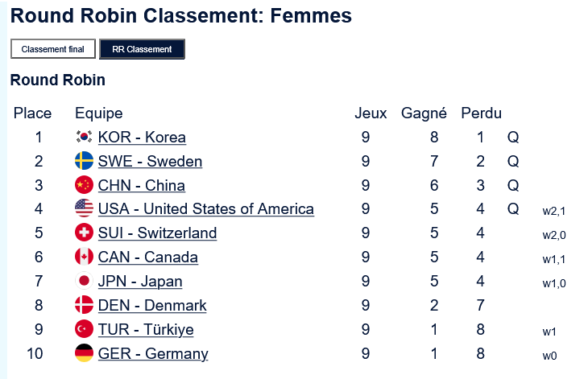Click the Türkiye flag icon

[84, 330]
